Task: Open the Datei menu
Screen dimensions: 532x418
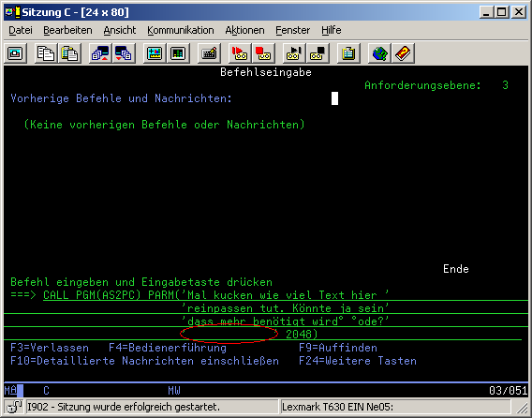Action: pyautogui.click(x=21, y=30)
